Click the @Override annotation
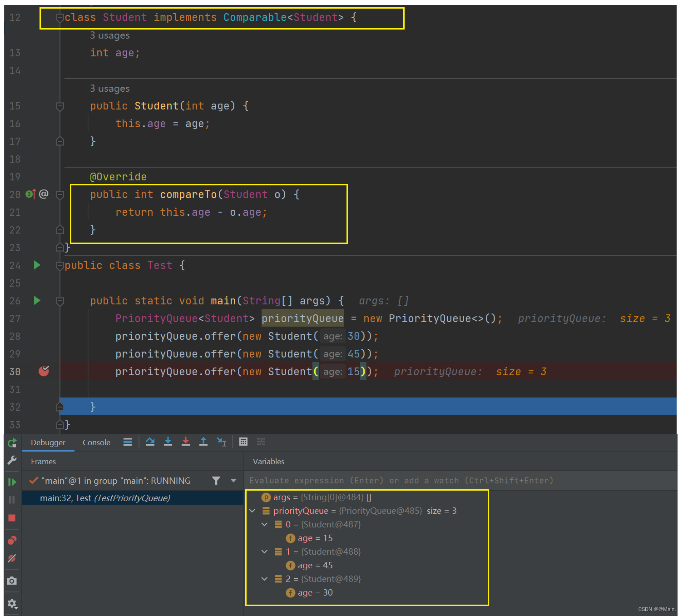This screenshot has height=616, width=683. point(118,177)
